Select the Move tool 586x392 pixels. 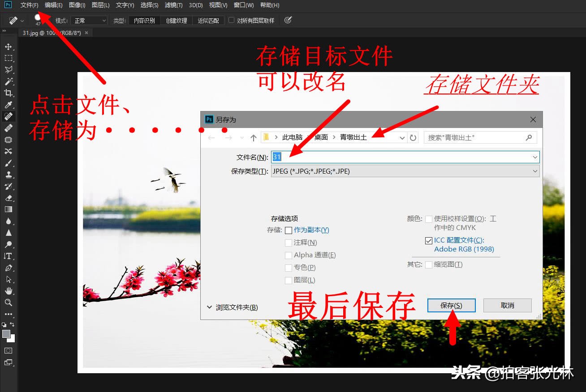pos(9,47)
